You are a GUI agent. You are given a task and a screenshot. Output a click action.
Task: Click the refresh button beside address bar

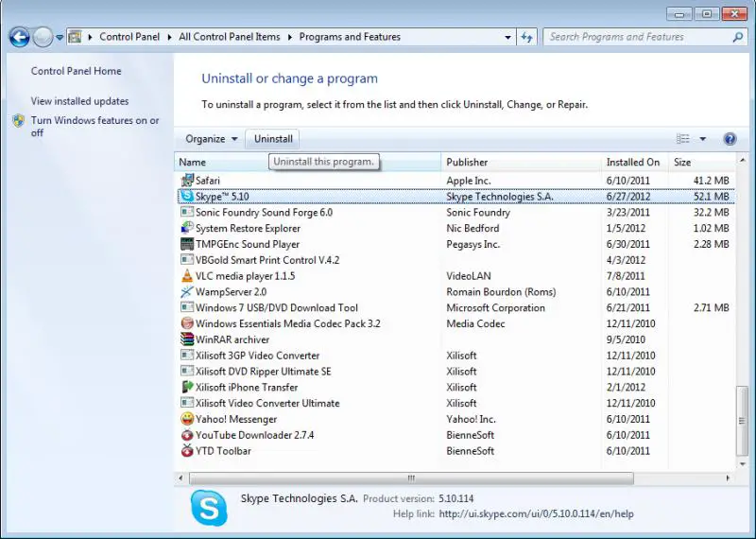coord(527,37)
